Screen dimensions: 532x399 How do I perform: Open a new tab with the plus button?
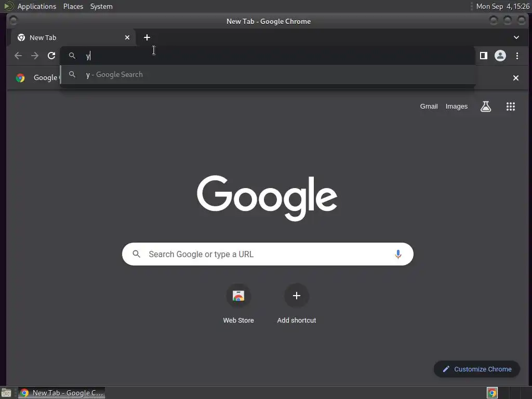(147, 37)
